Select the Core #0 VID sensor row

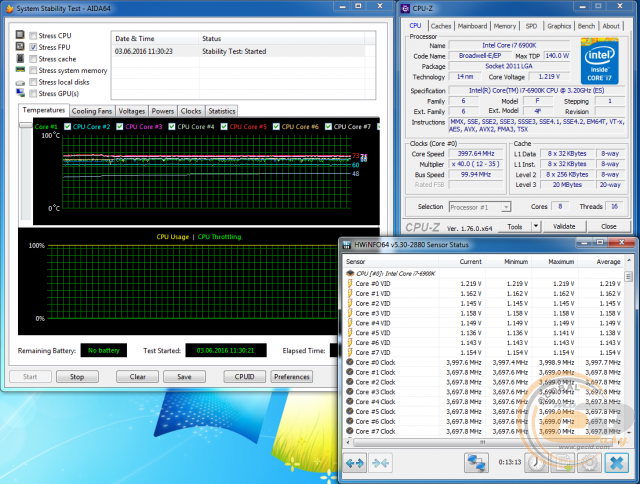pos(484,284)
